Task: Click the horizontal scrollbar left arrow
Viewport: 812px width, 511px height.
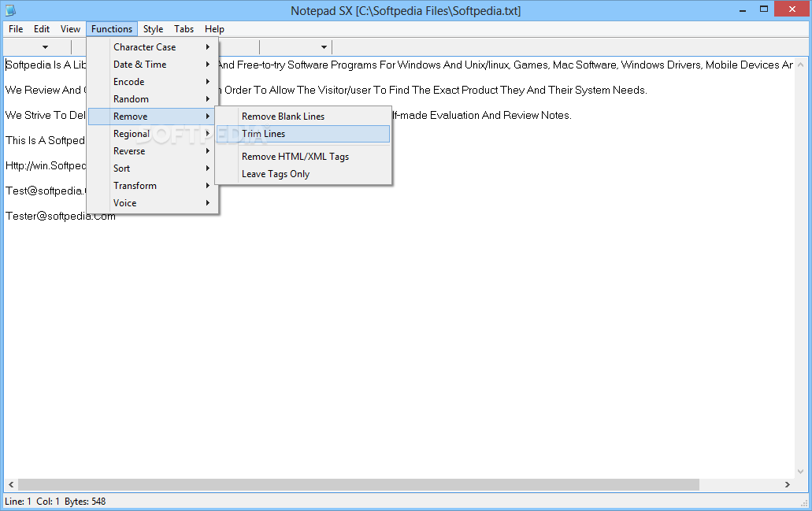Action: click(11, 484)
